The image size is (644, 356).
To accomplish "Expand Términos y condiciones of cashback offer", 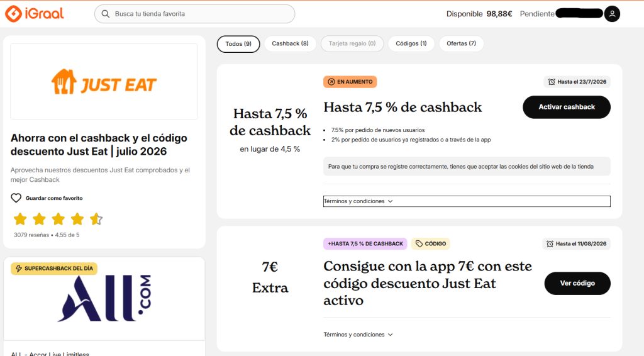I will tap(467, 201).
